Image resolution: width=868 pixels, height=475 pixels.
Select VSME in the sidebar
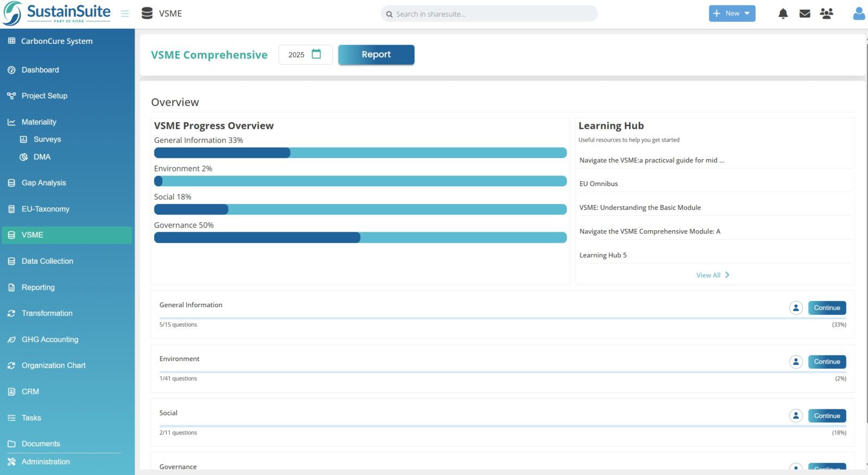coord(67,235)
